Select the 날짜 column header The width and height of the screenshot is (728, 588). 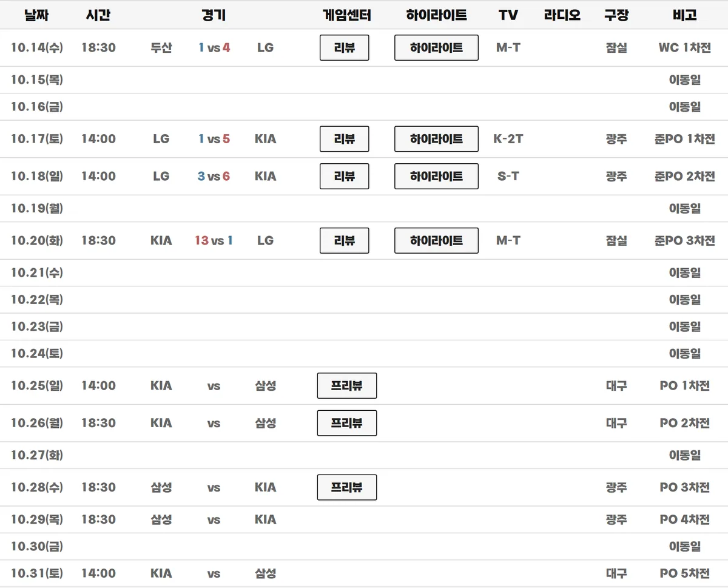(x=36, y=15)
